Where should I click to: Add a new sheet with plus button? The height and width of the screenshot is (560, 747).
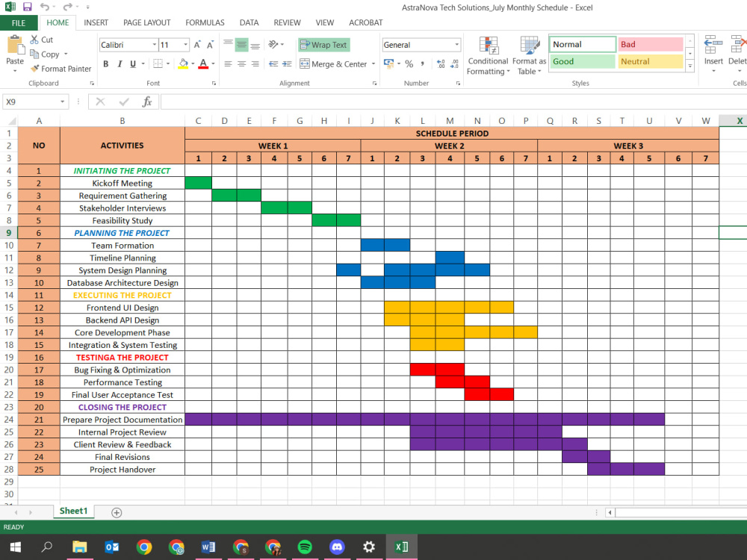[x=117, y=512]
